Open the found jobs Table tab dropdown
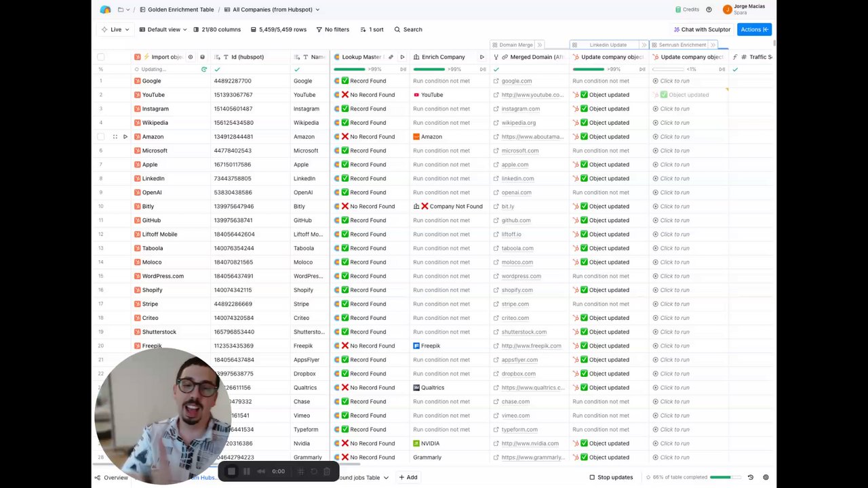 pyautogui.click(x=386, y=478)
